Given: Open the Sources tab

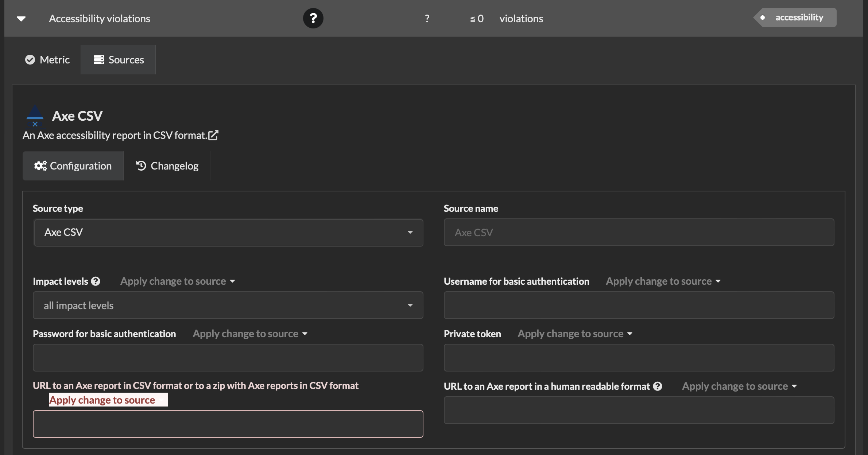Looking at the screenshot, I should tap(119, 60).
